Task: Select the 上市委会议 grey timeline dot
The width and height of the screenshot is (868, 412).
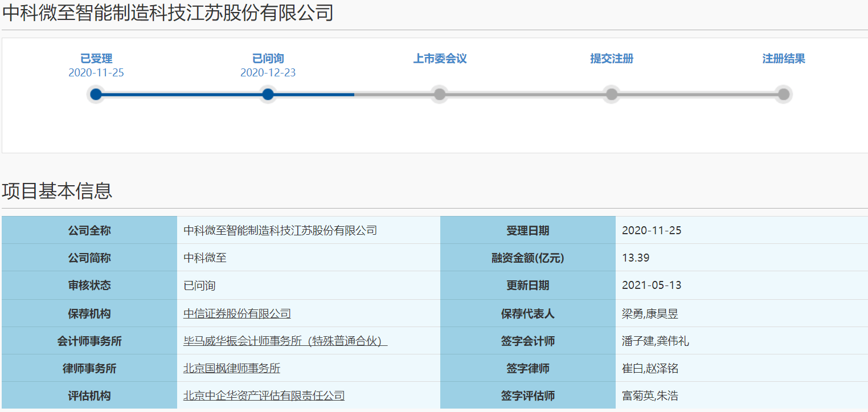Action: 440,94
